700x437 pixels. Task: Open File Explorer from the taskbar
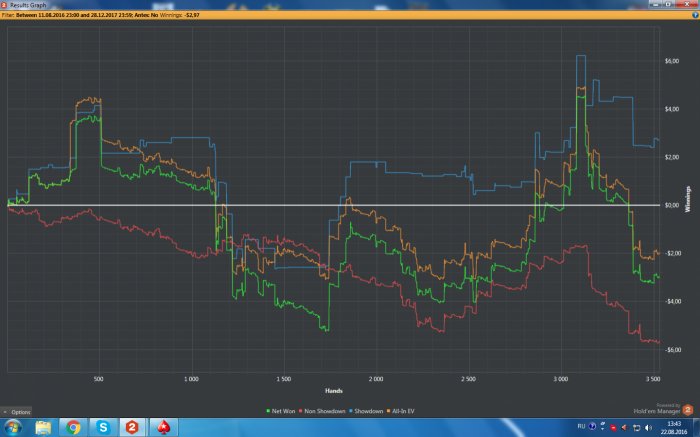tap(43, 428)
